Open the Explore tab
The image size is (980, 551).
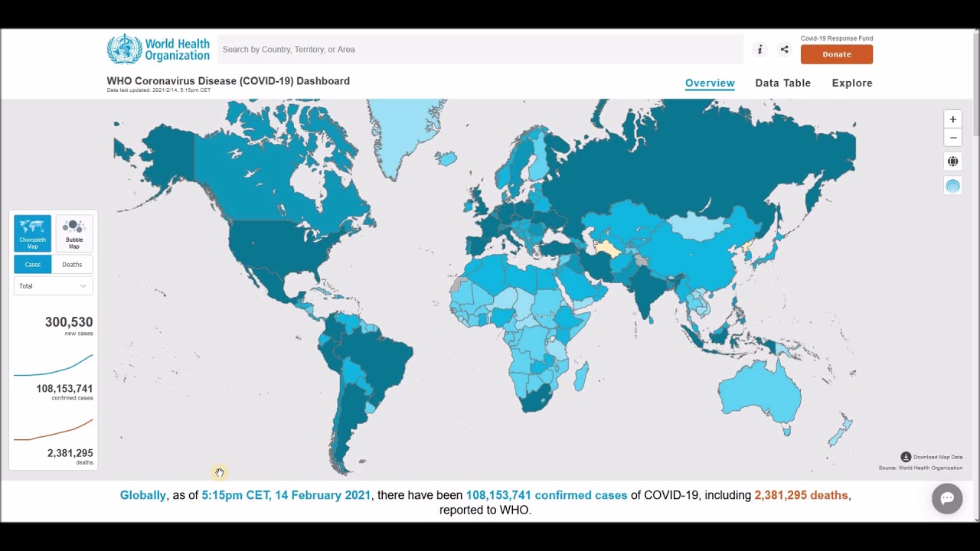[852, 83]
